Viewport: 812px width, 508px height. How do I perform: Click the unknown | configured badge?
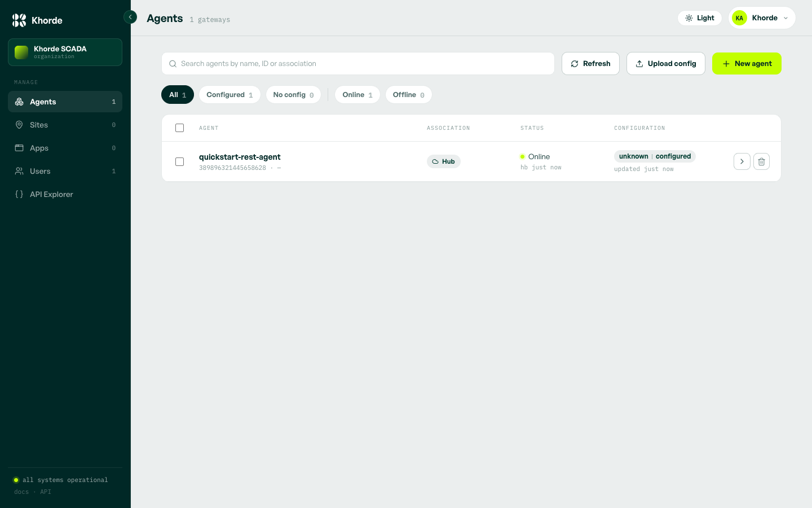point(655,156)
